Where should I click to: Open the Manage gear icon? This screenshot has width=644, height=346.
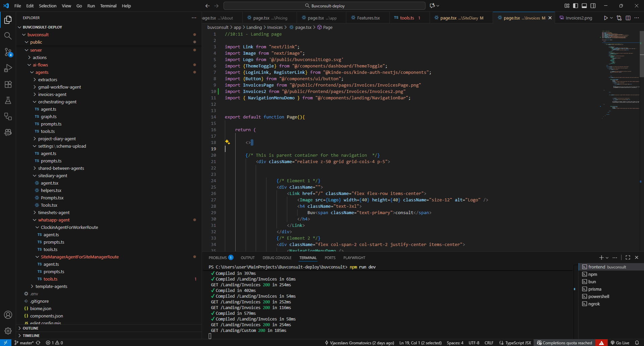coord(8,331)
